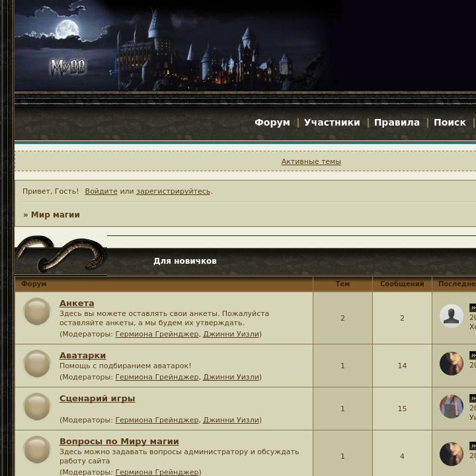The image size is (476, 476).
Task: Open the Сценарий игры forum
Action: point(97,398)
